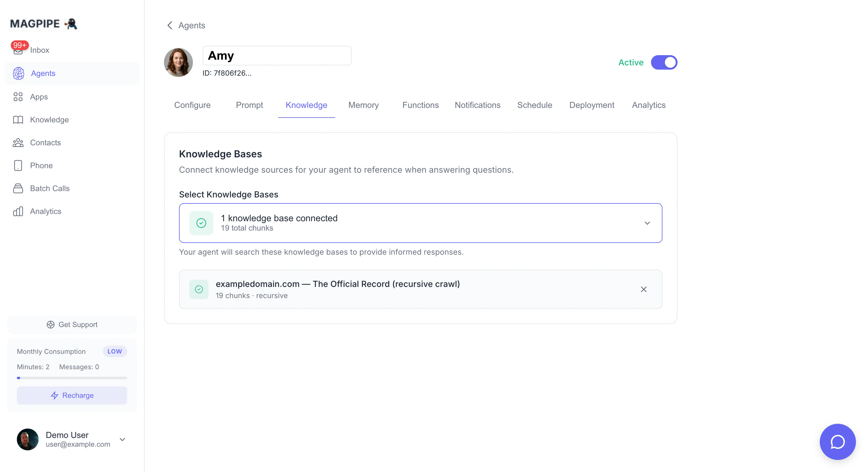Open the Contacts people icon
Image resolution: width=868 pixels, height=472 pixels.
pos(18,143)
